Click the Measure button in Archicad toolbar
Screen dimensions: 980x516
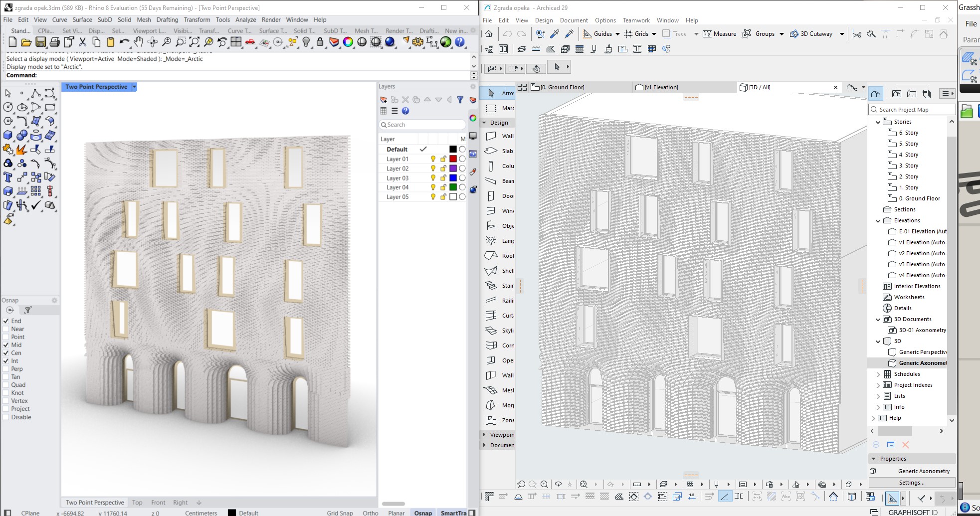pos(719,34)
